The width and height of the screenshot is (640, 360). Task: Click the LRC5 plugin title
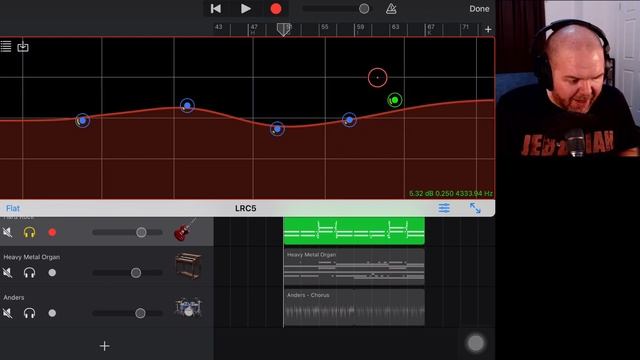[x=245, y=208]
